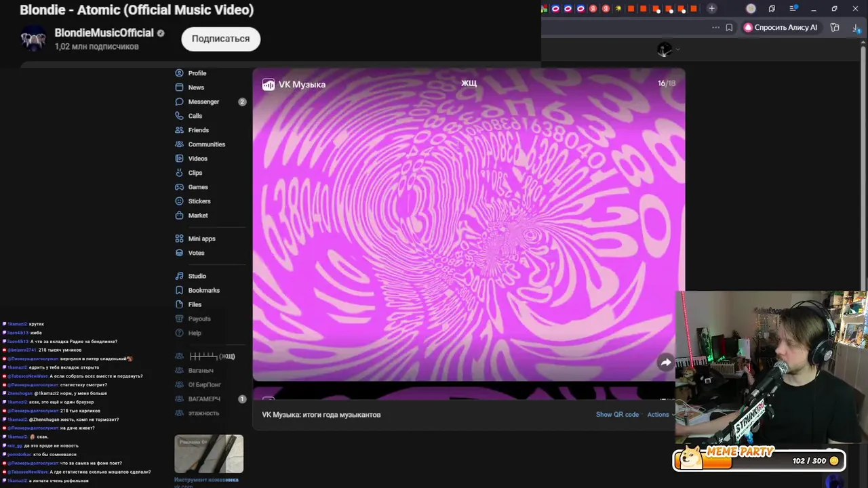Click the Подписаться subscribe button
This screenshot has width=868, height=488.
click(220, 39)
